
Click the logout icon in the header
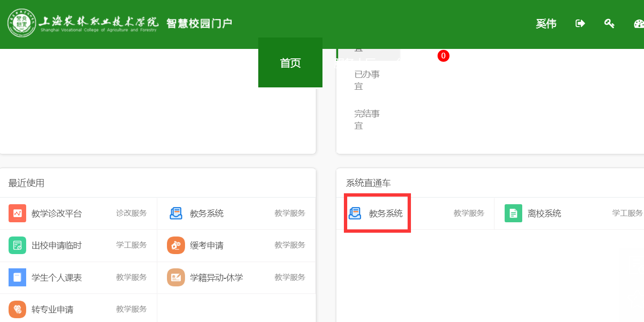click(x=580, y=23)
